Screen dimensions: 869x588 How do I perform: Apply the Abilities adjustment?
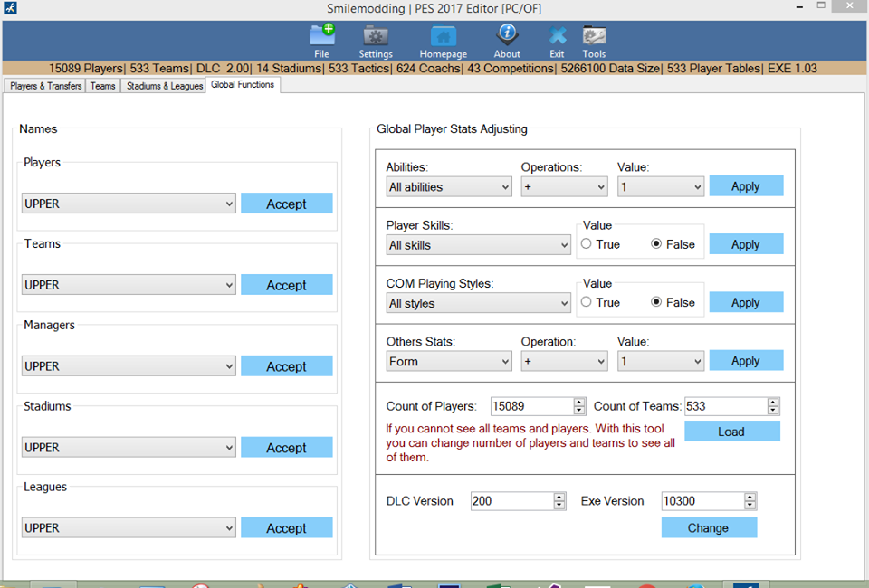[746, 186]
